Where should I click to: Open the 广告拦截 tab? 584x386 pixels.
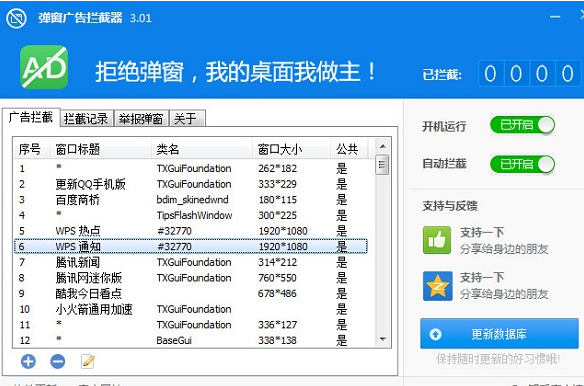pyautogui.click(x=31, y=117)
